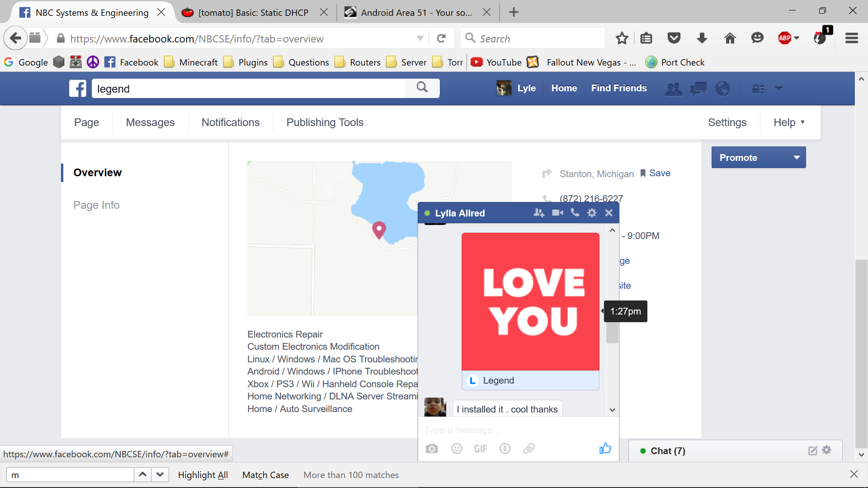868x488 pixels.
Task: Open YouTube bookmark
Action: (496, 62)
